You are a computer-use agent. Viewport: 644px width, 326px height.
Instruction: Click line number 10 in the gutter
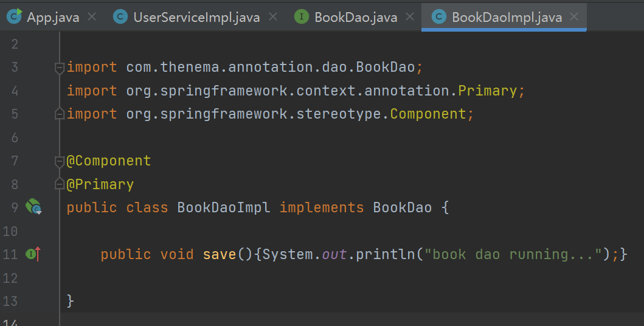click(10, 231)
